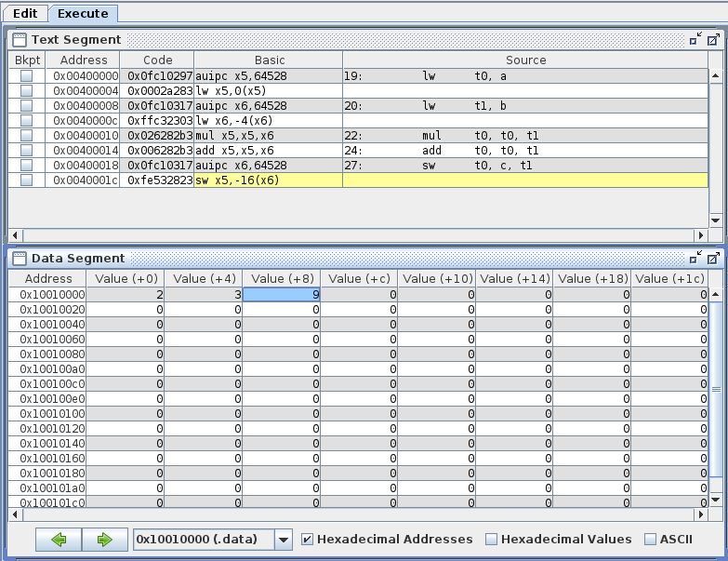Set breakpoint at address 0x00400008
Screen dimensions: 728x561
[x=26, y=105]
